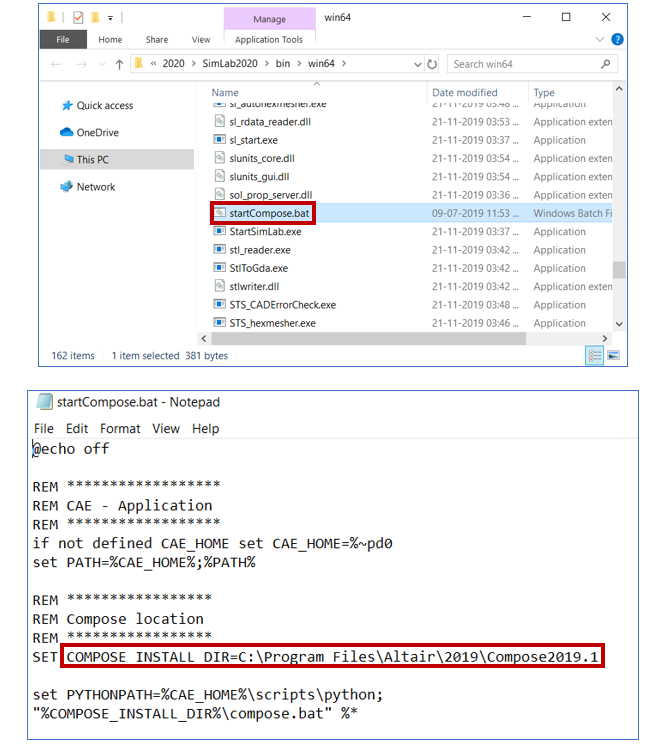Image resolution: width=657 pixels, height=748 pixels.
Task: Open the File tab in Explorer
Action: pyautogui.click(x=63, y=40)
